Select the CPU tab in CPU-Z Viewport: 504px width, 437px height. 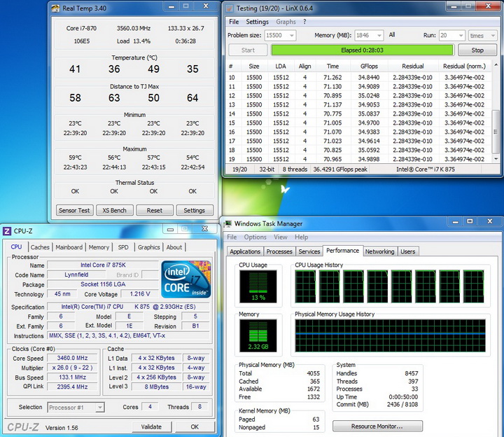click(16, 247)
